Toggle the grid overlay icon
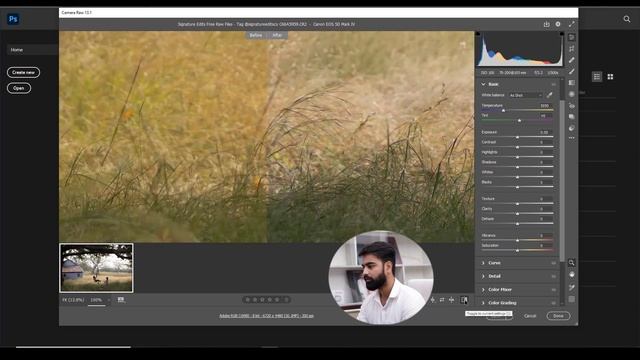 tap(571, 299)
